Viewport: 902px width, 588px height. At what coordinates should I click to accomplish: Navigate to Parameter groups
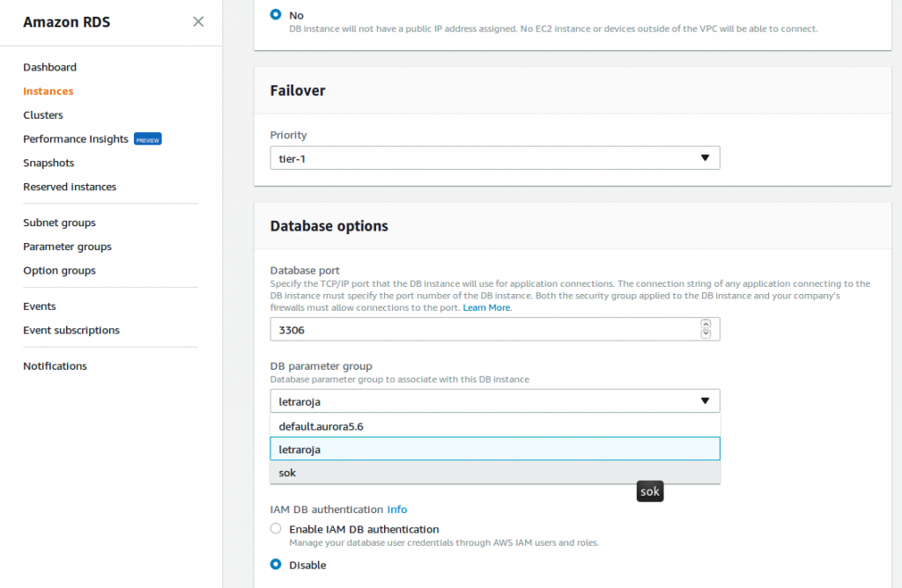pyautogui.click(x=67, y=246)
